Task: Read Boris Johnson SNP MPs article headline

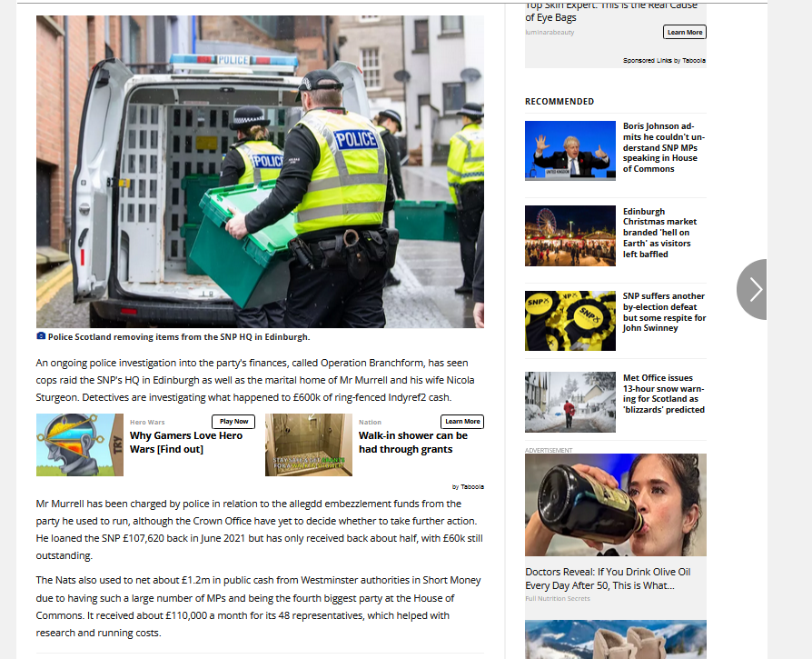Action: tap(664, 147)
